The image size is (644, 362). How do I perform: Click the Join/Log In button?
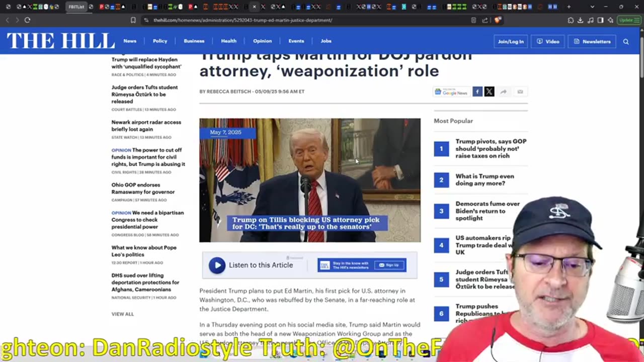pyautogui.click(x=511, y=42)
